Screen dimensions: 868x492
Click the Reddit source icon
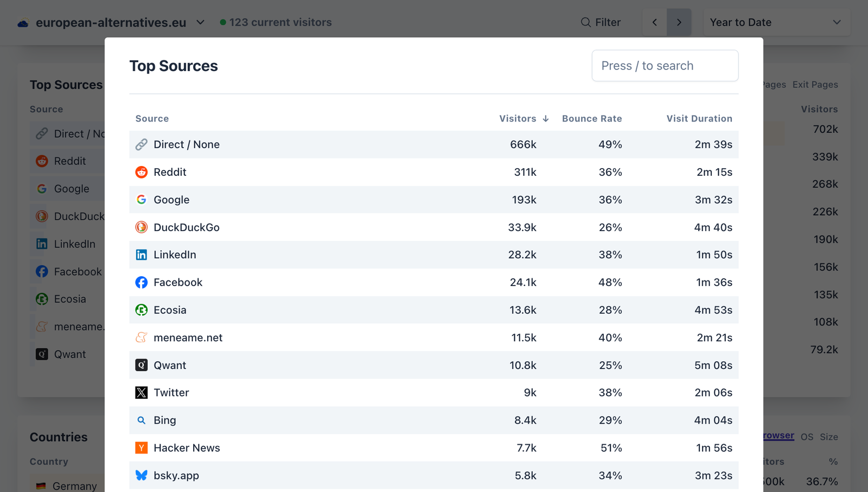141,172
